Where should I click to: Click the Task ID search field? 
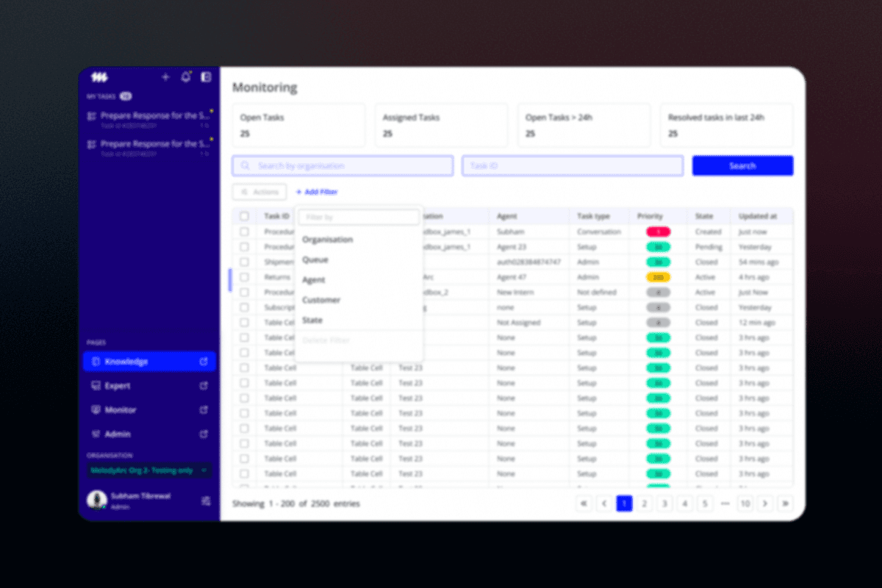573,166
